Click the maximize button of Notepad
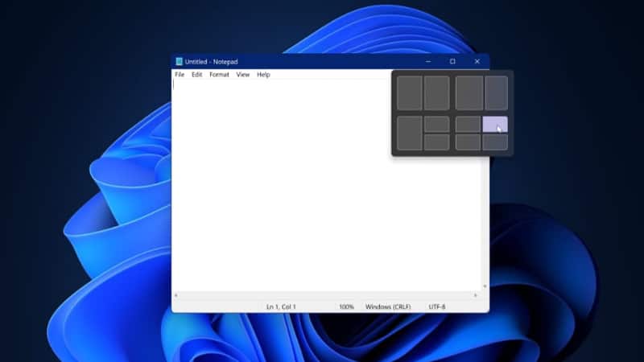 452,62
